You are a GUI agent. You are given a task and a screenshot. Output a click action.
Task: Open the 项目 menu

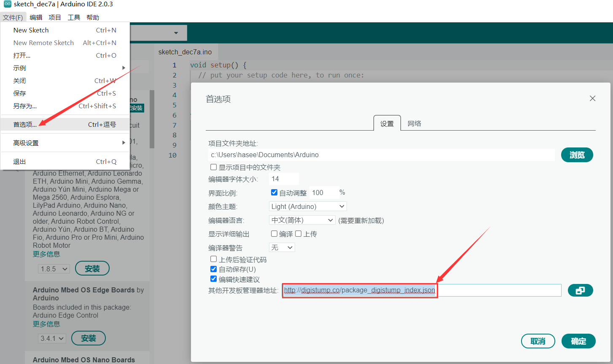click(55, 17)
